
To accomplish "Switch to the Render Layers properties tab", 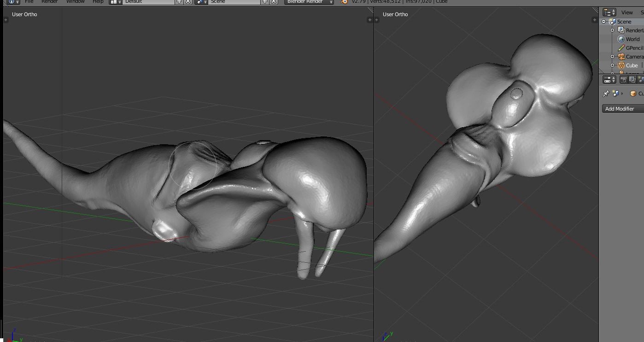I will [632, 80].
